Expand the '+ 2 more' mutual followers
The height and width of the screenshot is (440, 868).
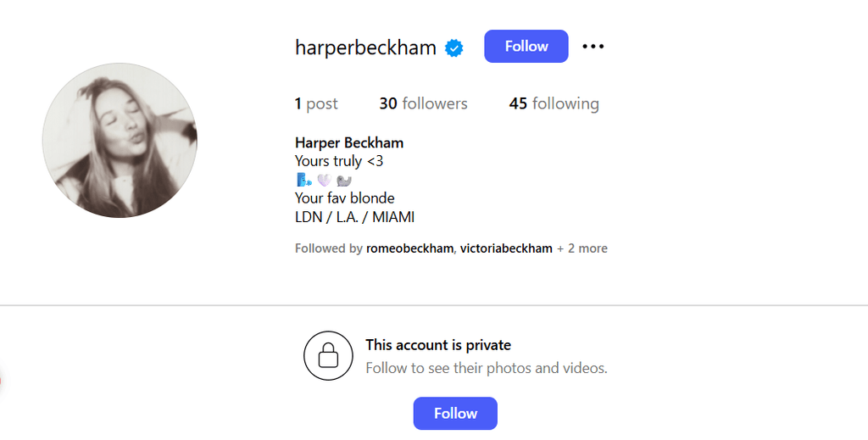point(582,248)
